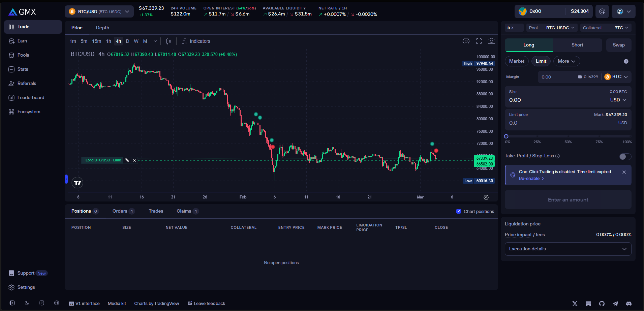The image size is (644, 311).
Task: Select Short trade direction
Action: pyautogui.click(x=577, y=45)
